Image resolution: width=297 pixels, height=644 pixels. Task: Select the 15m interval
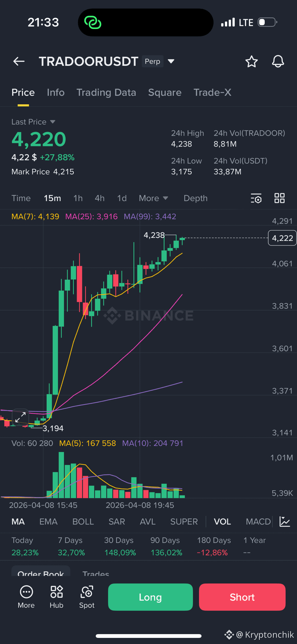pyautogui.click(x=52, y=198)
